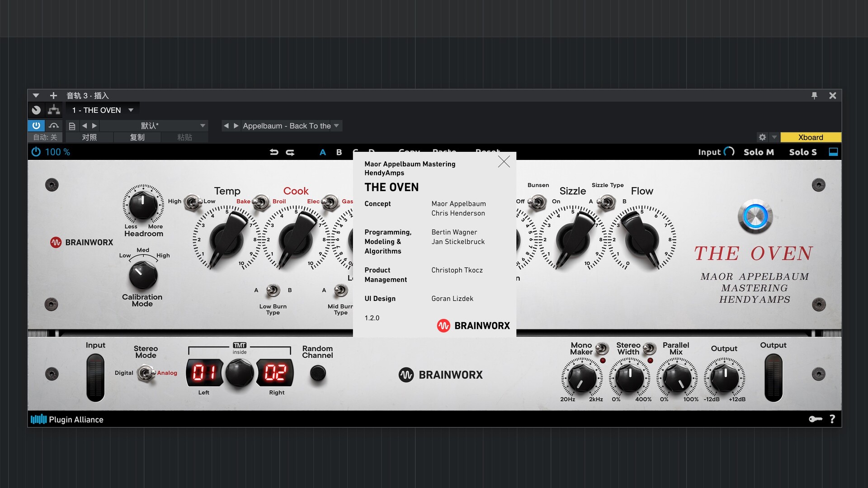The width and height of the screenshot is (868, 488).
Task: Flip the Bunsen Off/On toggle switch
Action: pyautogui.click(x=537, y=202)
